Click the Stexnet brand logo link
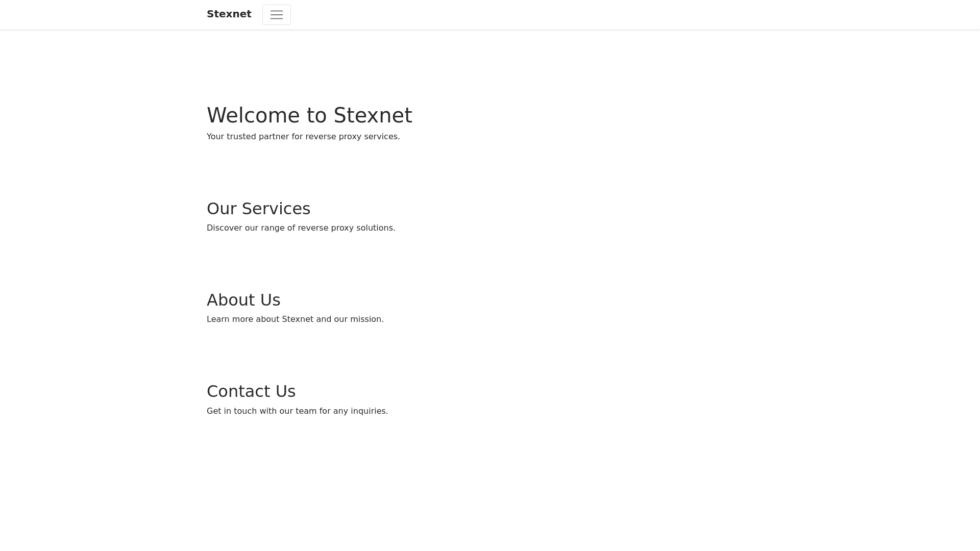 pyautogui.click(x=229, y=14)
